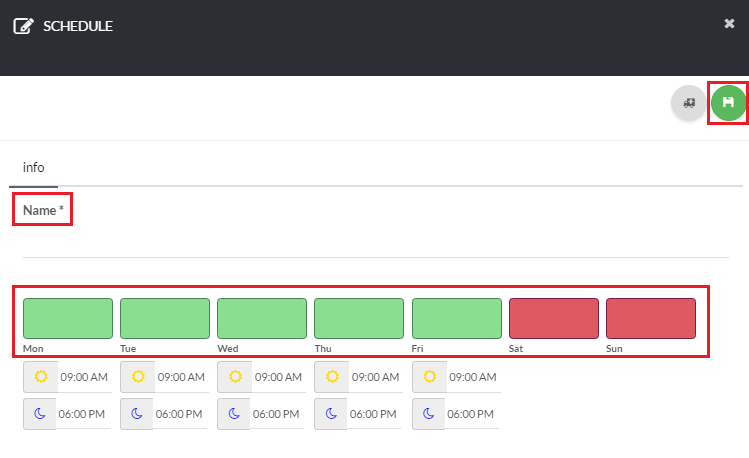Click the moon icon under Tuesday
This screenshot has width=749, height=458.
pyautogui.click(x=137, y=413)
